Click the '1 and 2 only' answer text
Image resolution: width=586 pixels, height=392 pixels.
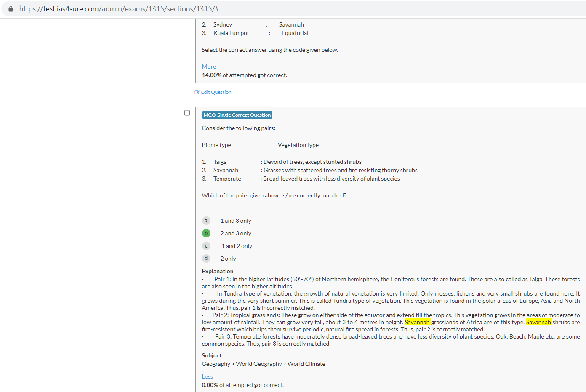point(237,246)
